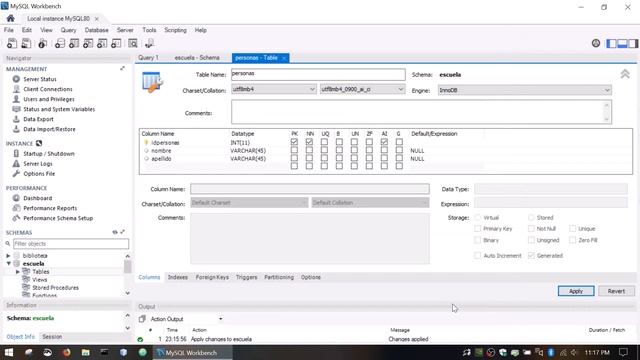Open the utf8mb4 charset dropdown
The image size is (640, 360).
[x=274, y=89]
